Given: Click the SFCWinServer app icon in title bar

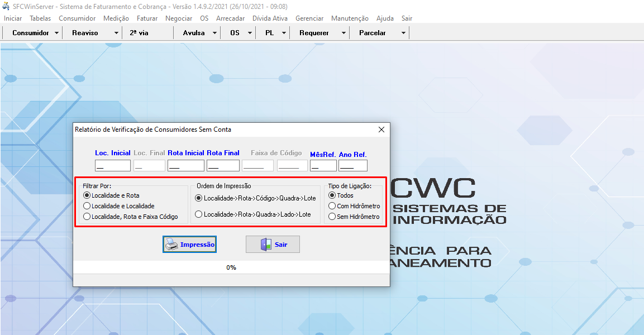Looking at the screenshot, I should coord(7,6).
